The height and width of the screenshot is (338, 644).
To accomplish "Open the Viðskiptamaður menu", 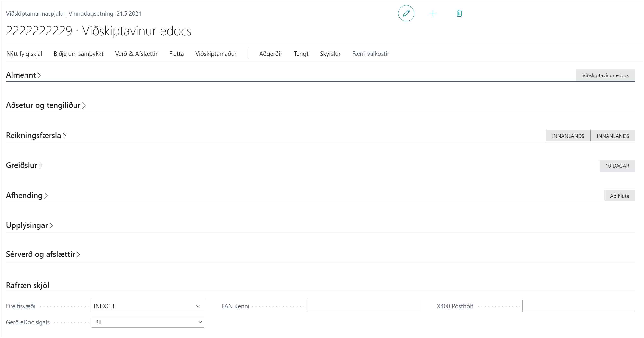I will click(216, 54).
